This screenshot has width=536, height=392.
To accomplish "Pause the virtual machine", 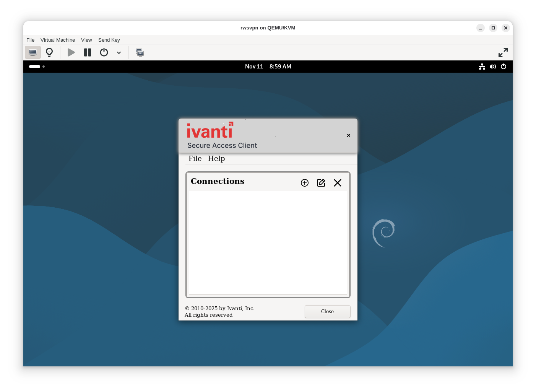I will [x=87, y=52].
